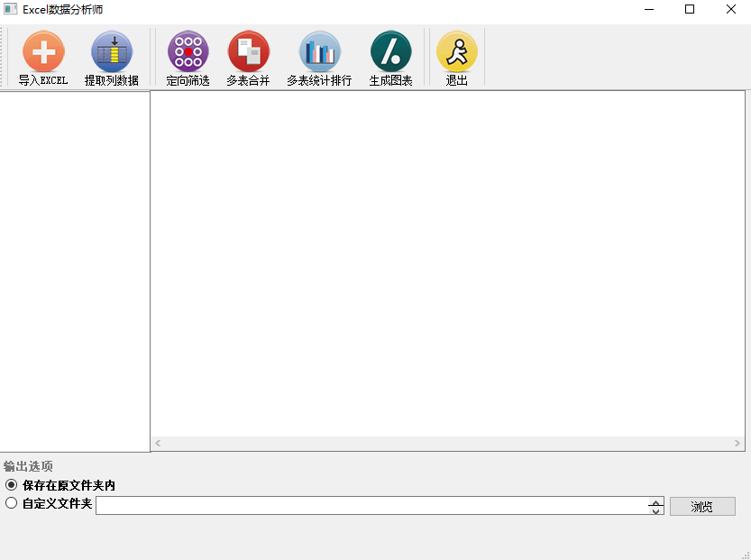Click the down arrow of the path stepper
This screenshot has width=751, height=560.
(655, 510)
